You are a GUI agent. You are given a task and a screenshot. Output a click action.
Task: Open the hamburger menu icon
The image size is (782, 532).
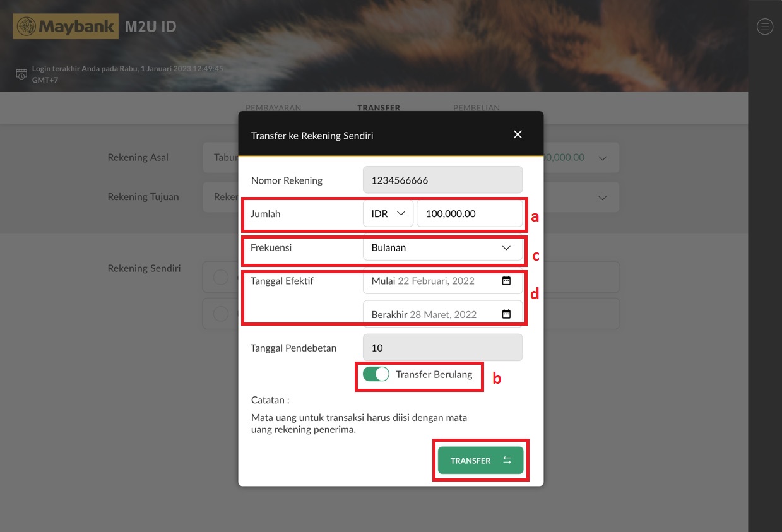pyautogui.click(x=764, y=27)
